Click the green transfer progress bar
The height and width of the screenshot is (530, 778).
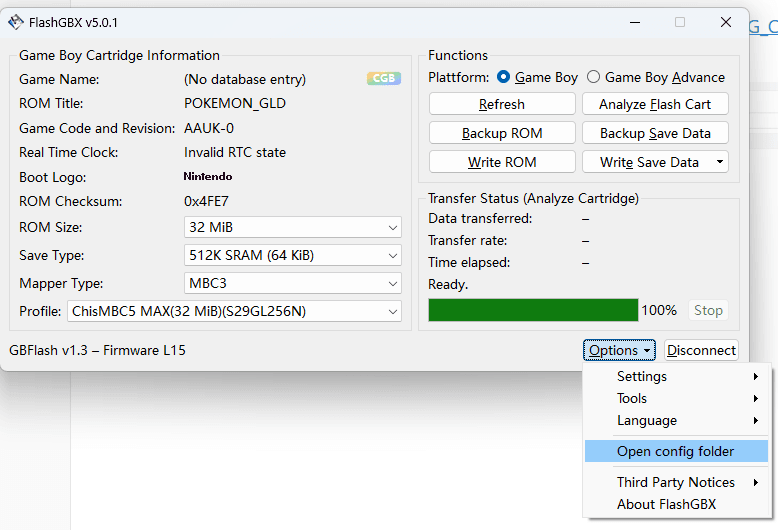click(533, 310)
